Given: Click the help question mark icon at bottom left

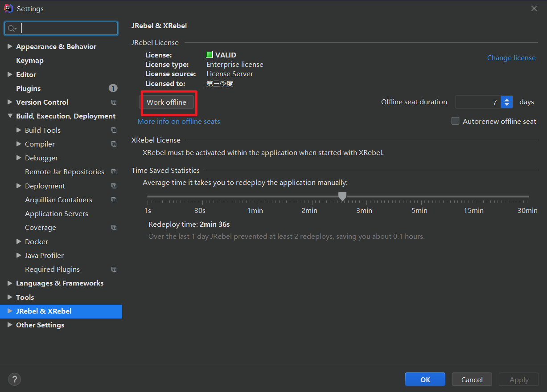Looking at the screenshot, I should coord(14,379).
